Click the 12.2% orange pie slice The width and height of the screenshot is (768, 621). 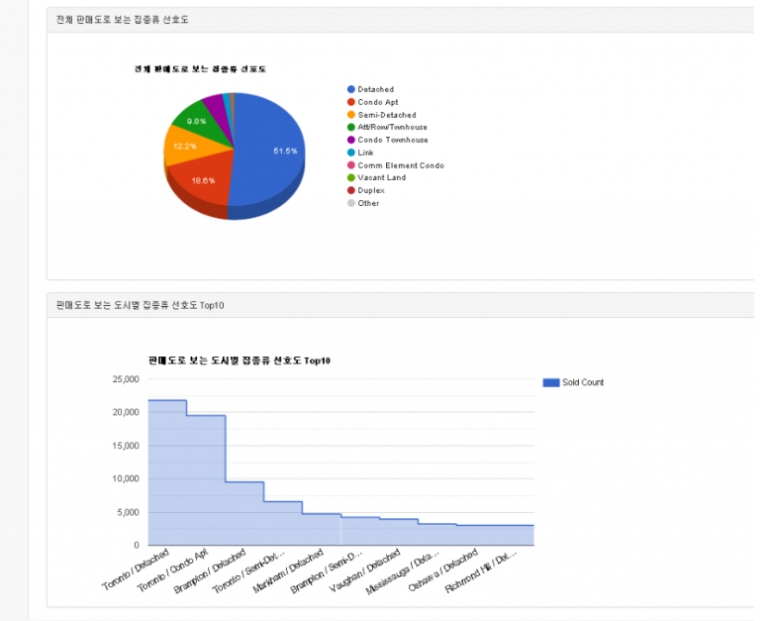click(x=185, y=147)
